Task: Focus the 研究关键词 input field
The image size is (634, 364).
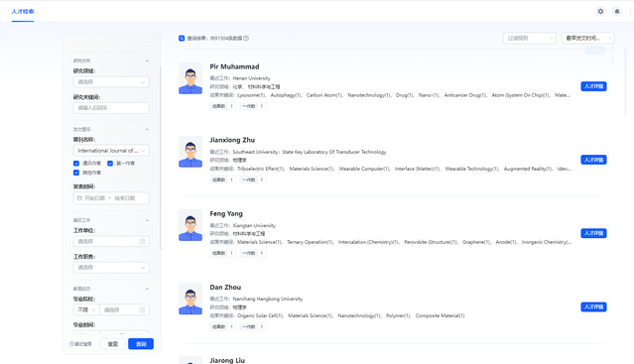Action: [x=111, y=108]
